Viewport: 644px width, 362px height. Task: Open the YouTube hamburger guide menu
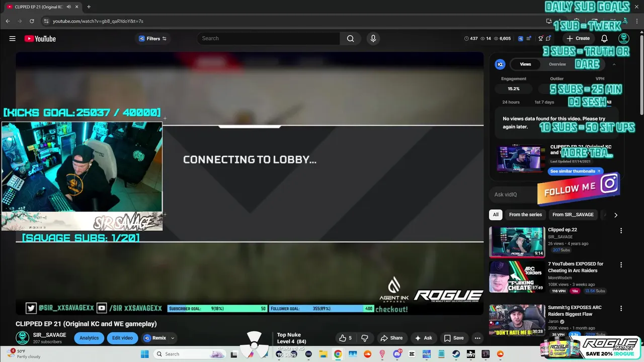[x=12, y=39]
